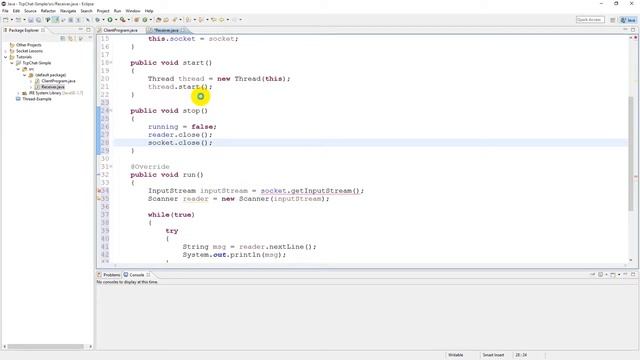The width and height of the screenshot is (640, 360).
Task: Maximize the editor area
Action: pos(633,30)
